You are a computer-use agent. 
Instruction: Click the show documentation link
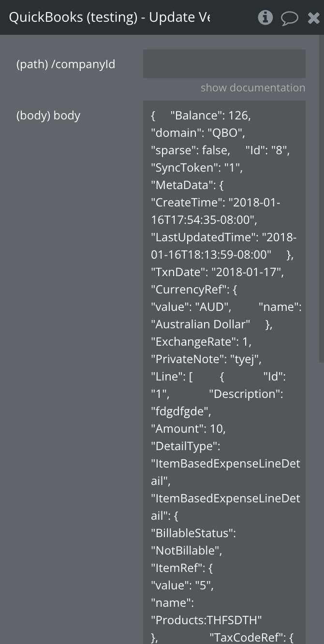tap(252, 88)
